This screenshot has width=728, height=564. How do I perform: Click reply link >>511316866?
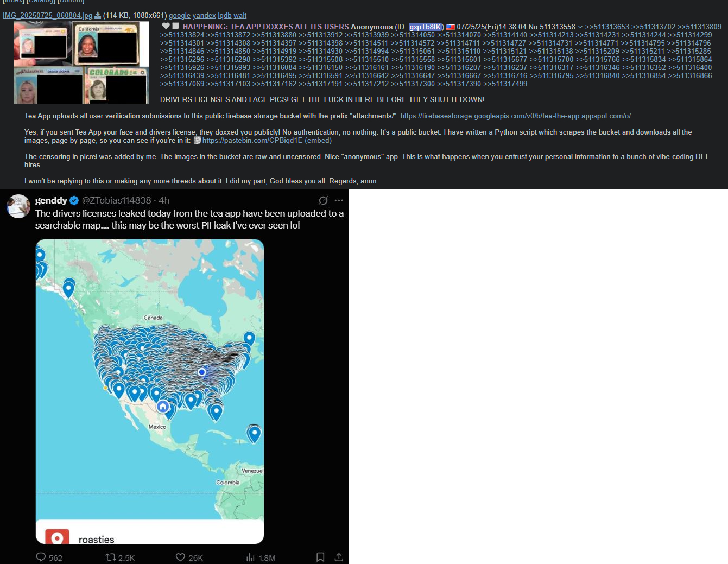click(x=689, y=75)
